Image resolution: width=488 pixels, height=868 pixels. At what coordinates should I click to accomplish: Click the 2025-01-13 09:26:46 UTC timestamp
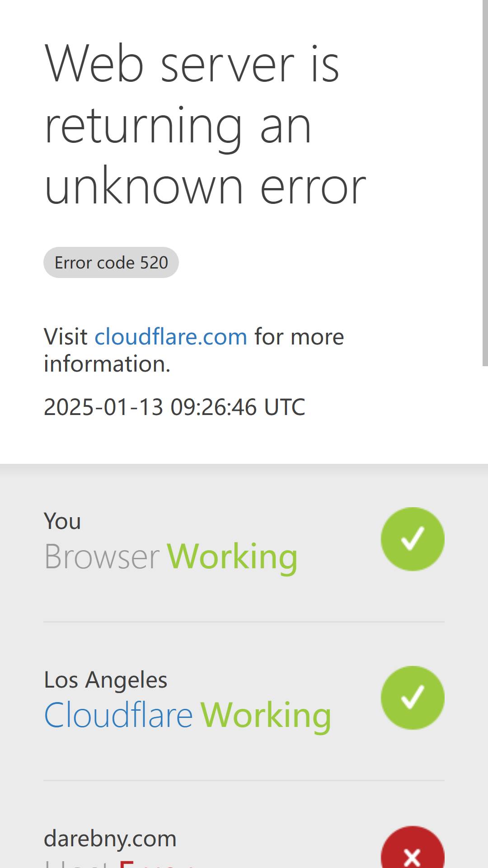[174, 407]
